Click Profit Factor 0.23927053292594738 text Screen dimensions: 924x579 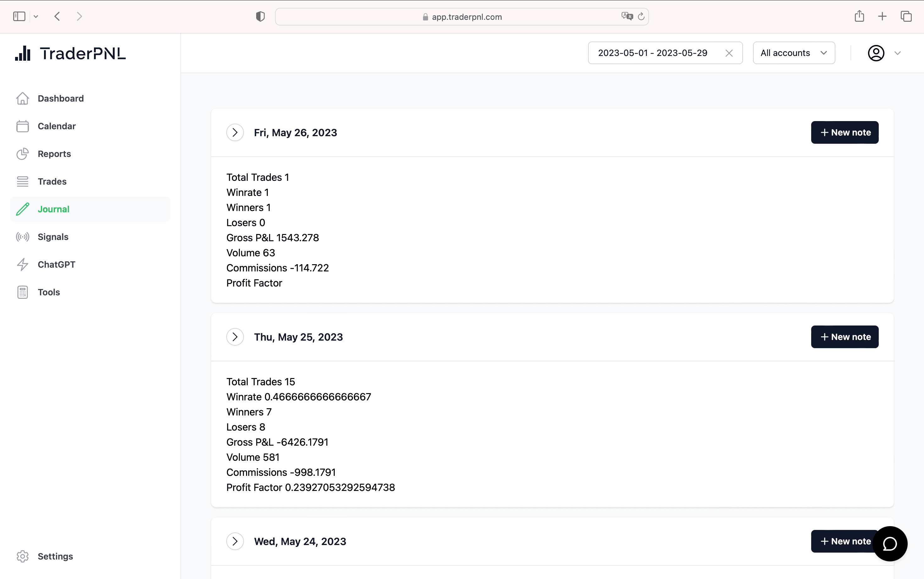coord(310,487)
